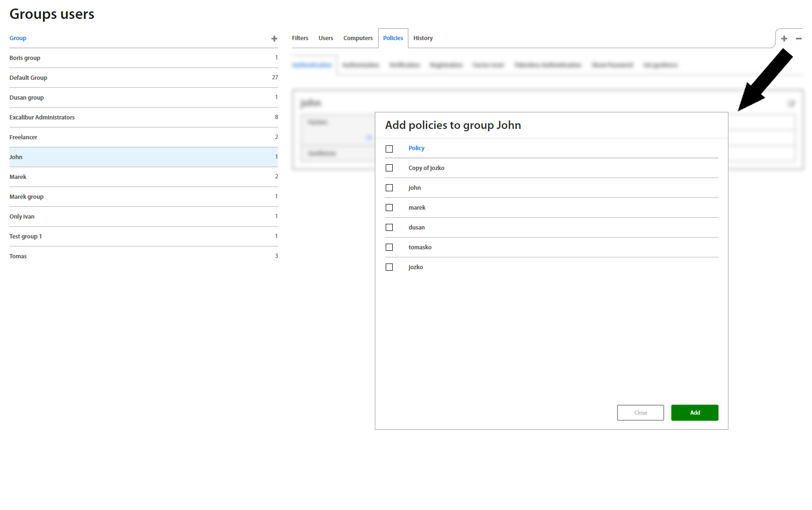Click the Close button in dialog
The height and width of the screenshot is (510, 812).
point(640,413)
